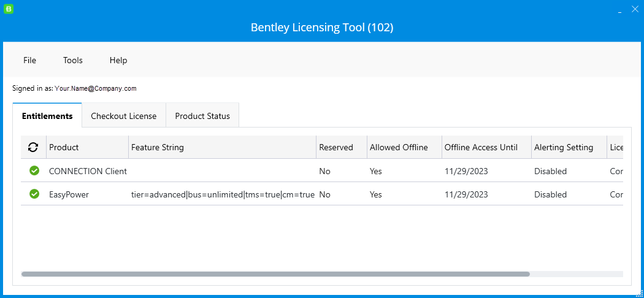Image resolution: width=644 pixels, height=298 pixels.
Task: Click green check icon beside CONNECTION Client
Action: [34, 170]
